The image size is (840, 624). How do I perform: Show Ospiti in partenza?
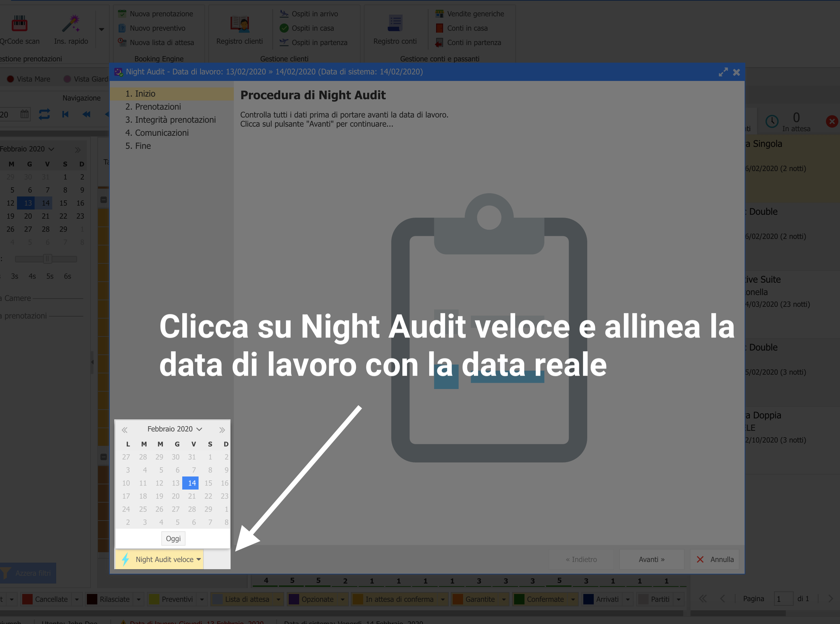click(x=314, y=42)
